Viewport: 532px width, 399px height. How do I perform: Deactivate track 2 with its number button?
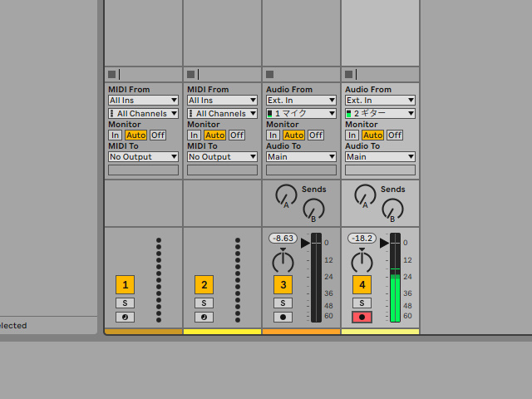point(204,285)
